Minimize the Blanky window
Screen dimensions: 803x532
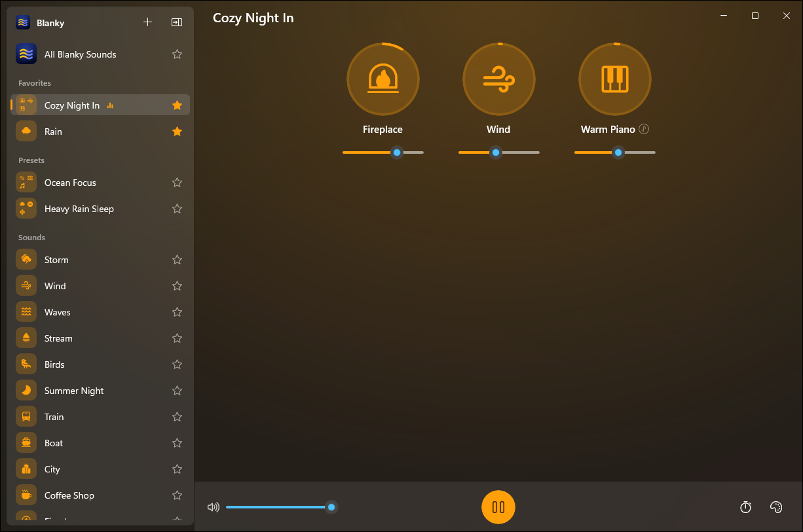click(x=724, y=16)
